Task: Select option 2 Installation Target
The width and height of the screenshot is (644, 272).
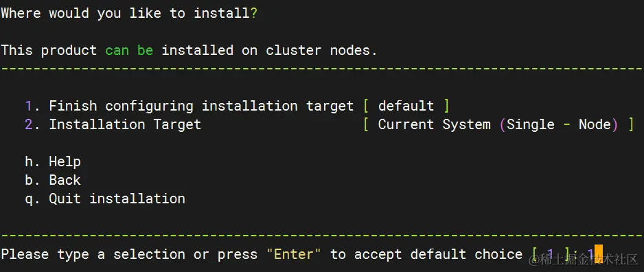Action: [113, 124]
